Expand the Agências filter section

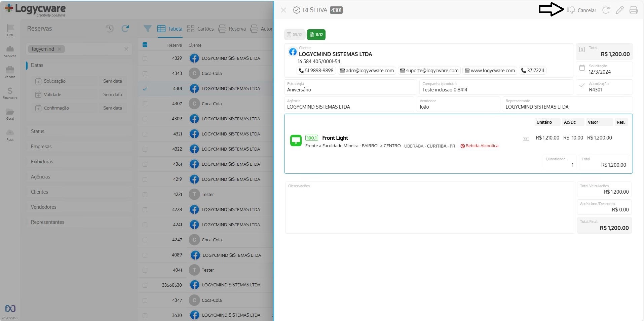pyautogui.click(x=79, y=177)
